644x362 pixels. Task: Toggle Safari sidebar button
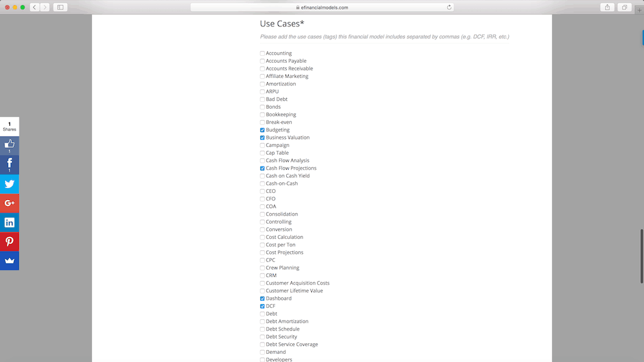[60, 7]
